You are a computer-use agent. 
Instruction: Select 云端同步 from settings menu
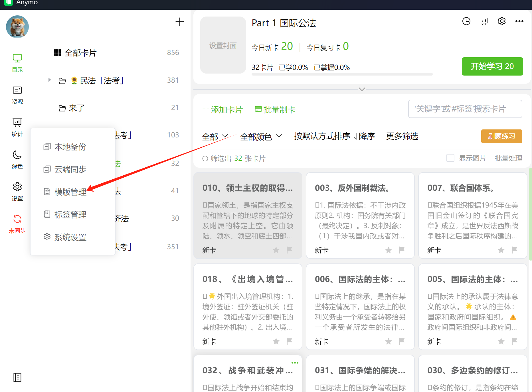click(x=65, y=169)
